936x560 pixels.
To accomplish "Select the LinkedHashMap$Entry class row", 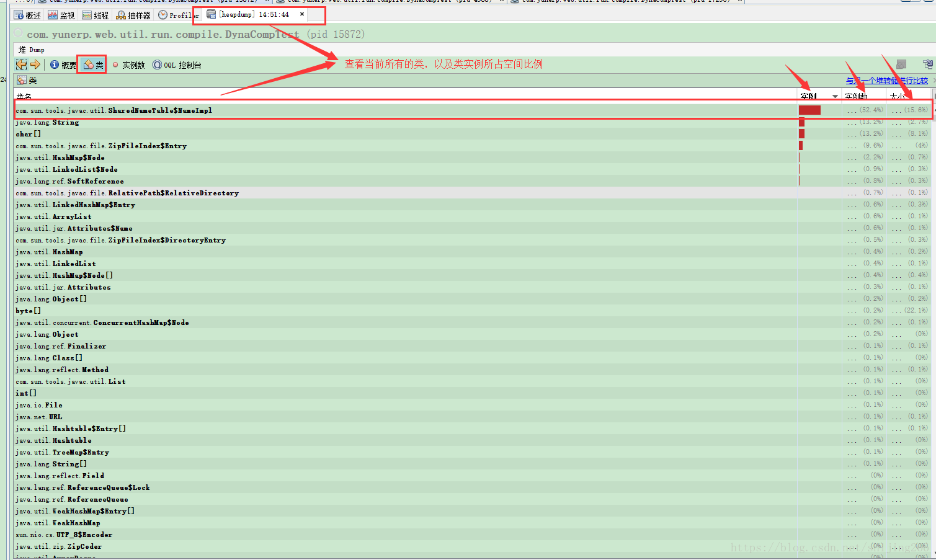I will [x=473, y=205].
